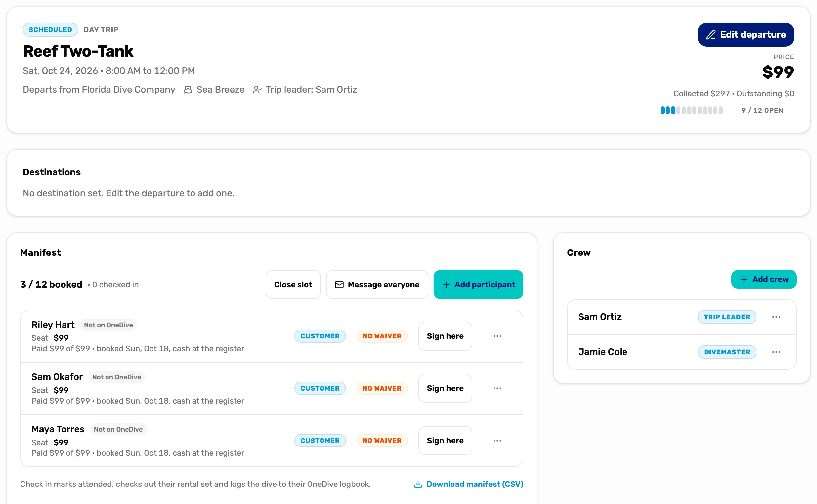The image size is (817, 504).
Task: Click Maya Torres's Not on OneDive tag
Action: point(118,430)
